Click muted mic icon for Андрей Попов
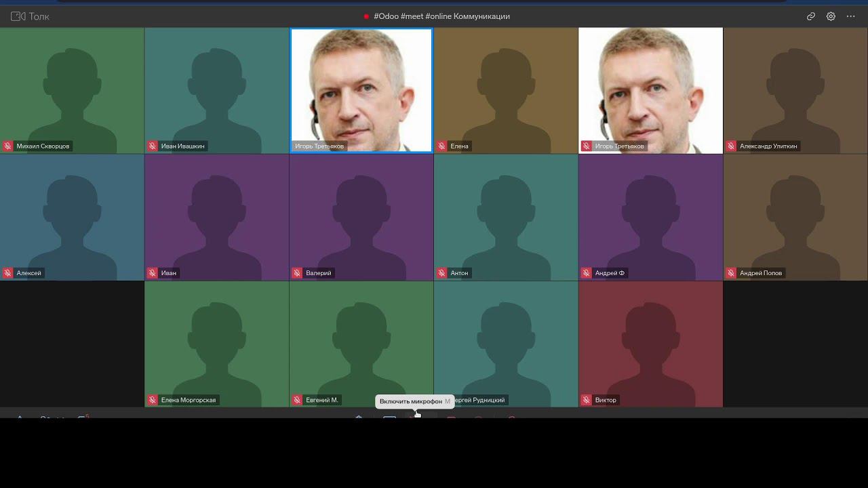 [x=731, y=273]
